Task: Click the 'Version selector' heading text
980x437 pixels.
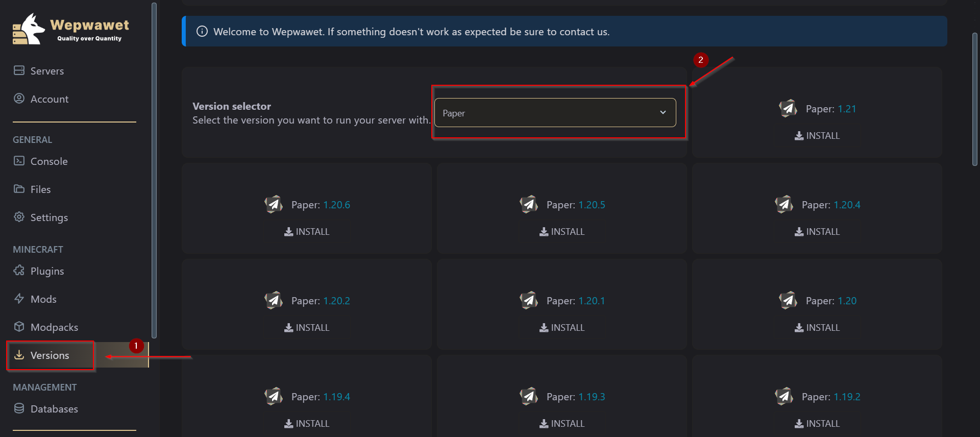Action: tap(232, 106)
